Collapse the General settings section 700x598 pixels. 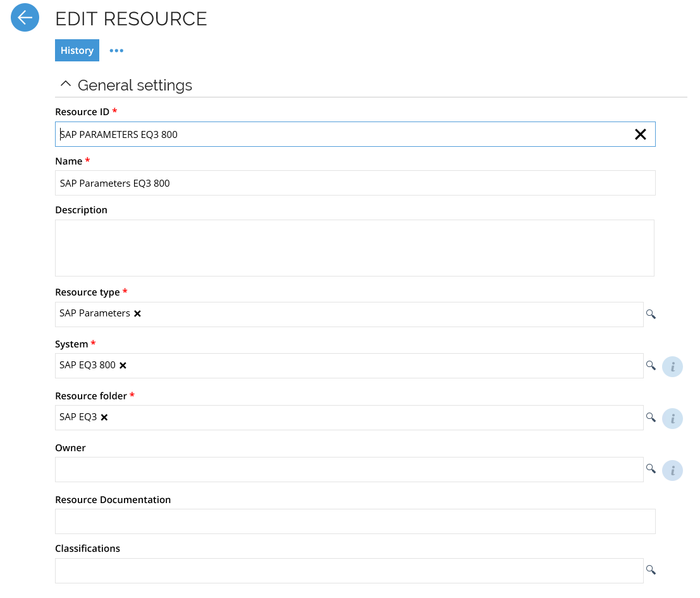pos(66,84)
